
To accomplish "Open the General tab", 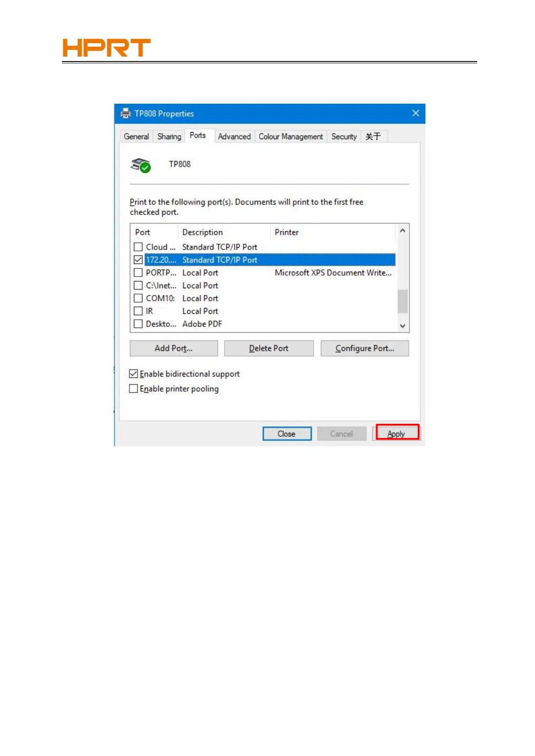I will (136, 136).
